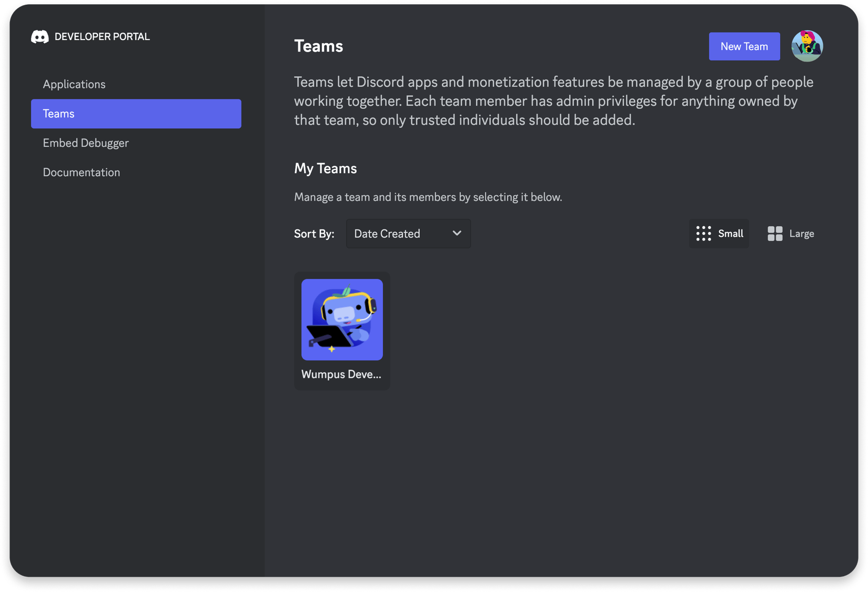Open the Sort By Date Created dropdown

click(408, 234)
